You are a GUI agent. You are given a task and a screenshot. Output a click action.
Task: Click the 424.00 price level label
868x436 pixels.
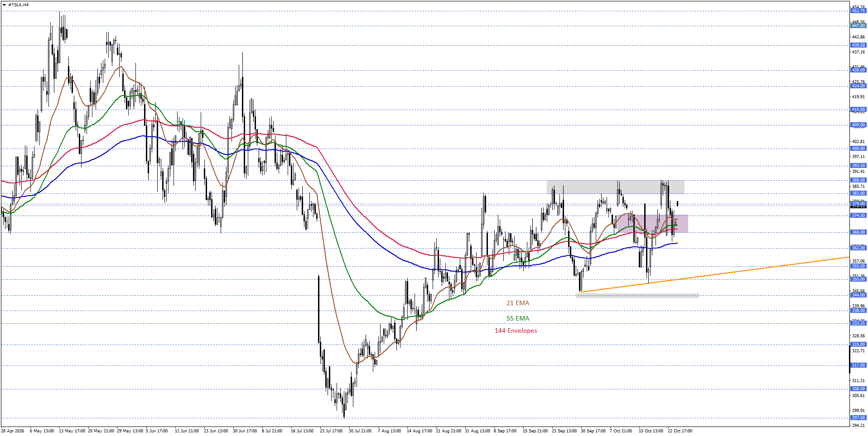coord(858,86)
